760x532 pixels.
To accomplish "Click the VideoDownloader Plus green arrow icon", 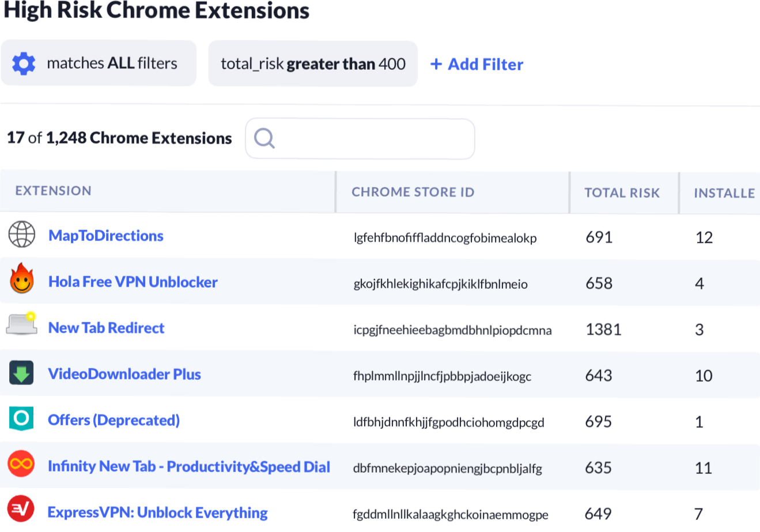I will point(22,373).
